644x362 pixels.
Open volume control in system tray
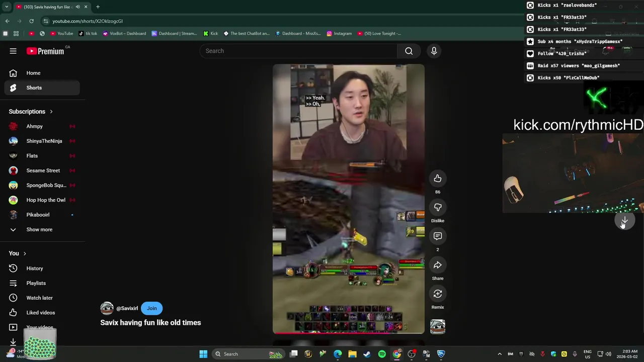[608, 354]
